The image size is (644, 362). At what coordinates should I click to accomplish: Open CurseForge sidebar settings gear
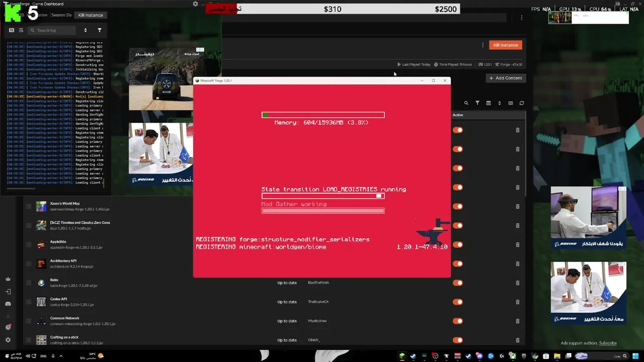click(8, 340)
